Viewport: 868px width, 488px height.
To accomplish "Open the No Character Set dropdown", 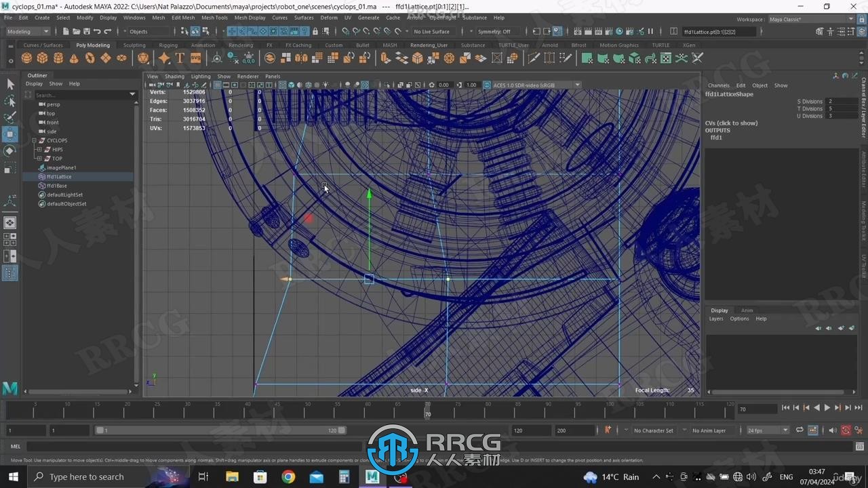I will (653, 430).
